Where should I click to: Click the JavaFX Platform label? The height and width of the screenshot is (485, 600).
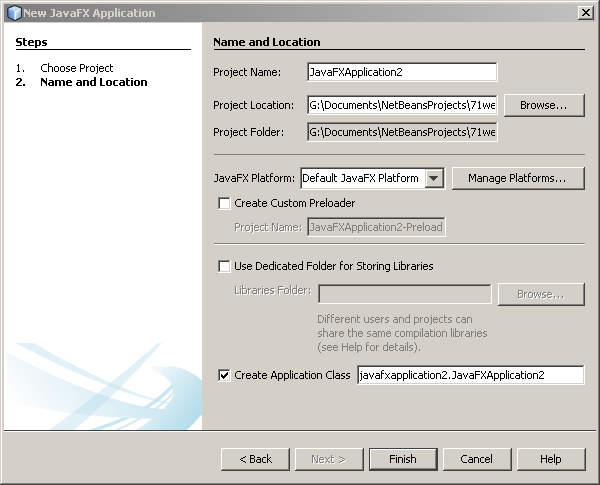(x=254, y=178)
